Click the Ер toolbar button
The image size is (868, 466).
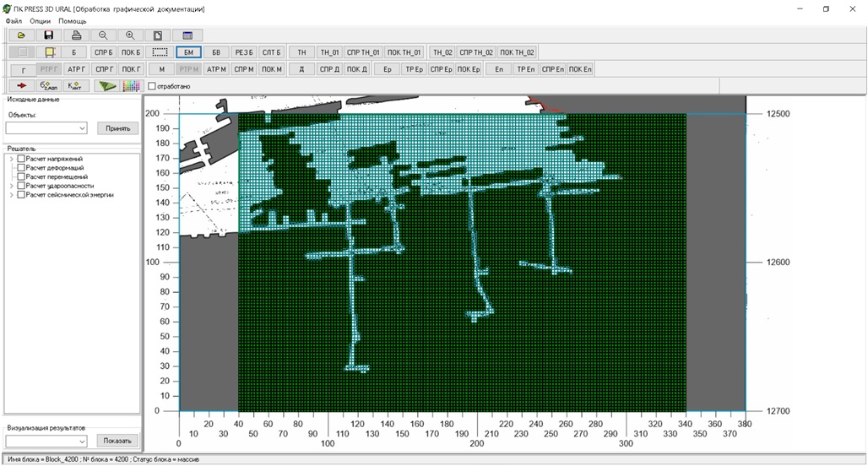click(387, 69)
